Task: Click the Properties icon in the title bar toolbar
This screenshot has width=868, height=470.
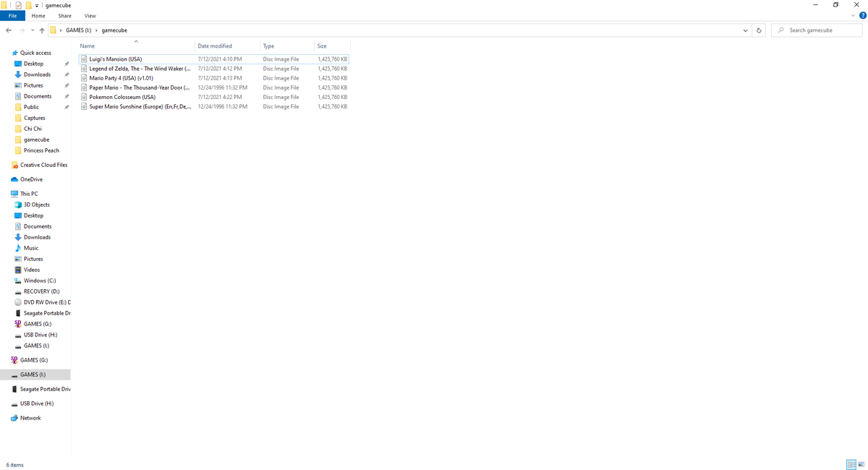Action: pyautogui.click(x=18, y=5)
